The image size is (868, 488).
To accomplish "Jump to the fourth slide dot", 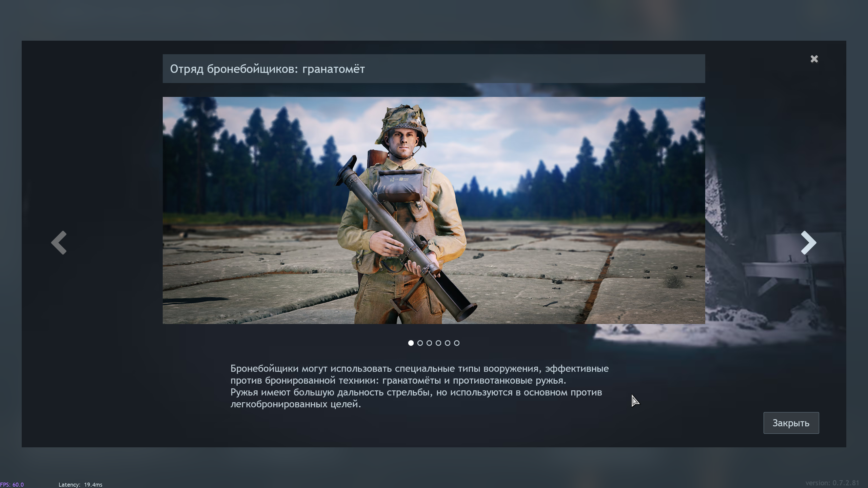I will pos(438,343).
